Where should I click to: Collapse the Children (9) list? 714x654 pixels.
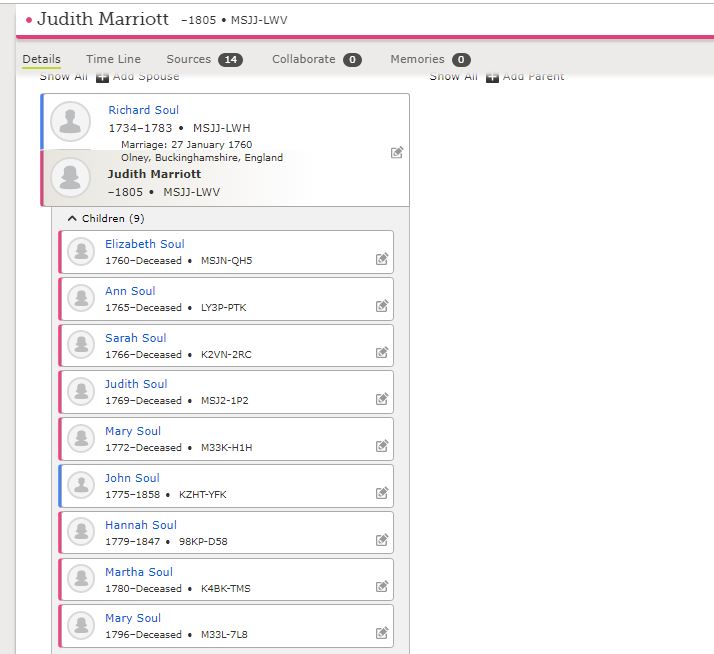coord(106,219)
